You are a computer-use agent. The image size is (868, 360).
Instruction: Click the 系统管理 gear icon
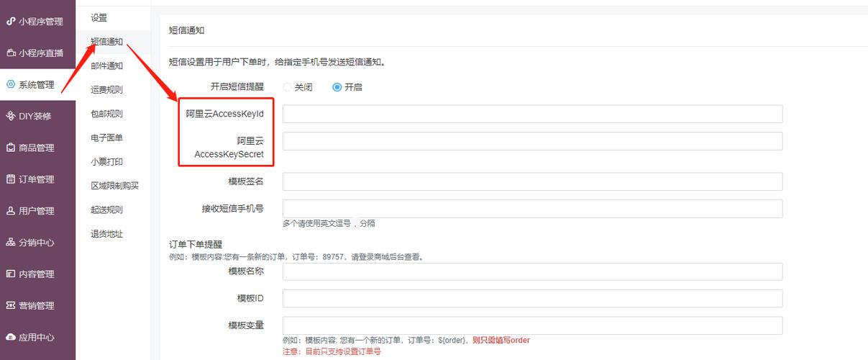coord(11,84)
